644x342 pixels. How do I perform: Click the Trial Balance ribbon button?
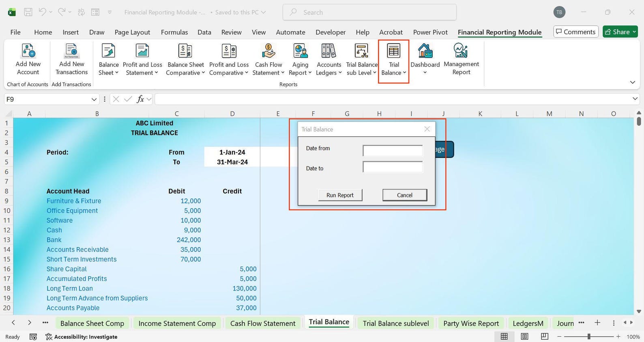tap(393, 60)
